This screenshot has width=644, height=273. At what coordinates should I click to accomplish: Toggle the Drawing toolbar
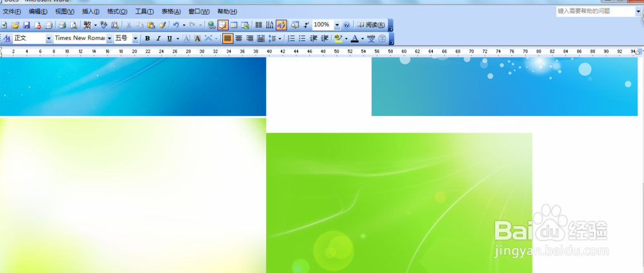(281, 26)
